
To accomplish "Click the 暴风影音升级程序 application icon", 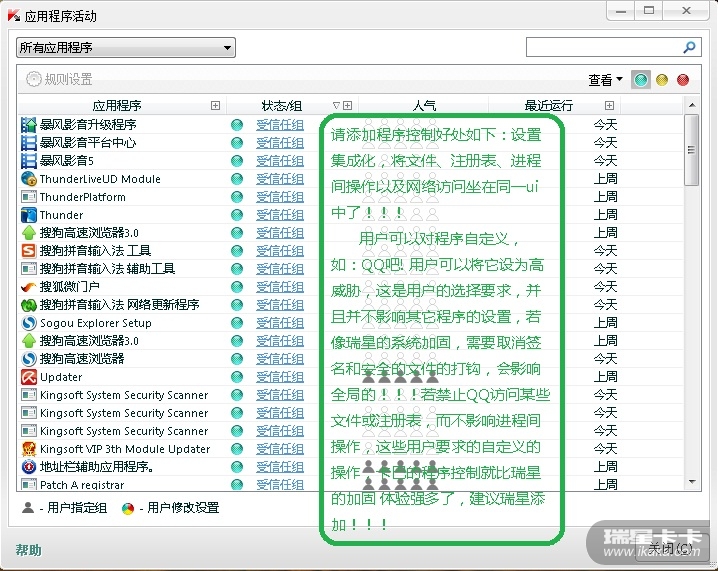I will (28, 125).
